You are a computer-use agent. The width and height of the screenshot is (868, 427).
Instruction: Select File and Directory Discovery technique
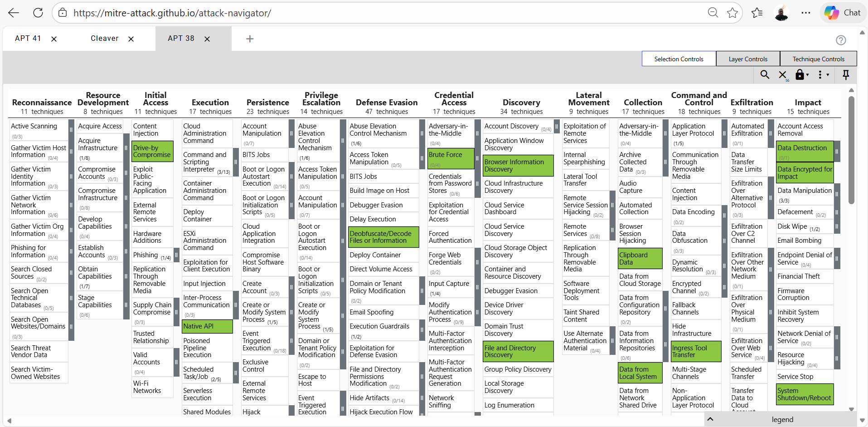(518, 351)
